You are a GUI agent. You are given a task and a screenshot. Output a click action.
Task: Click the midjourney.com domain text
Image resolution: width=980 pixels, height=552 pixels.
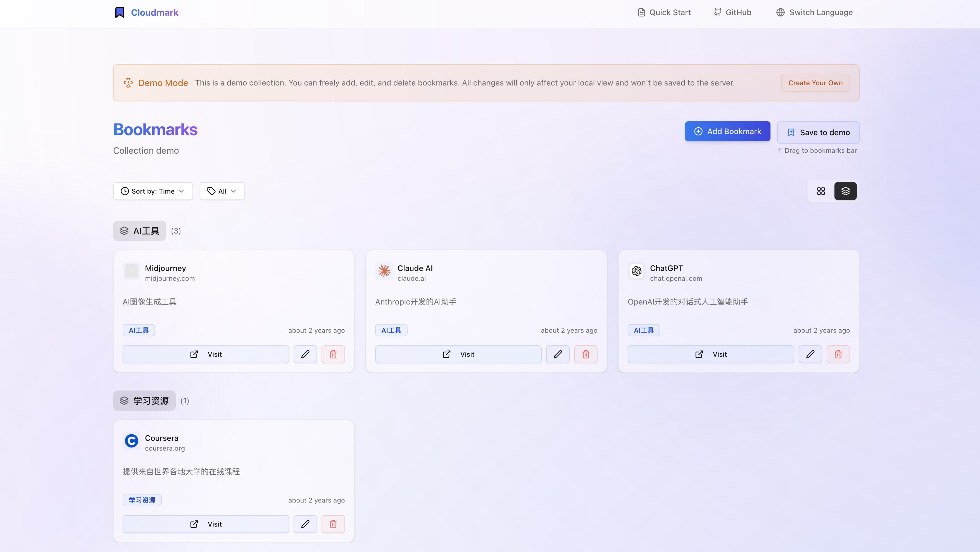(x=170, y=279)
